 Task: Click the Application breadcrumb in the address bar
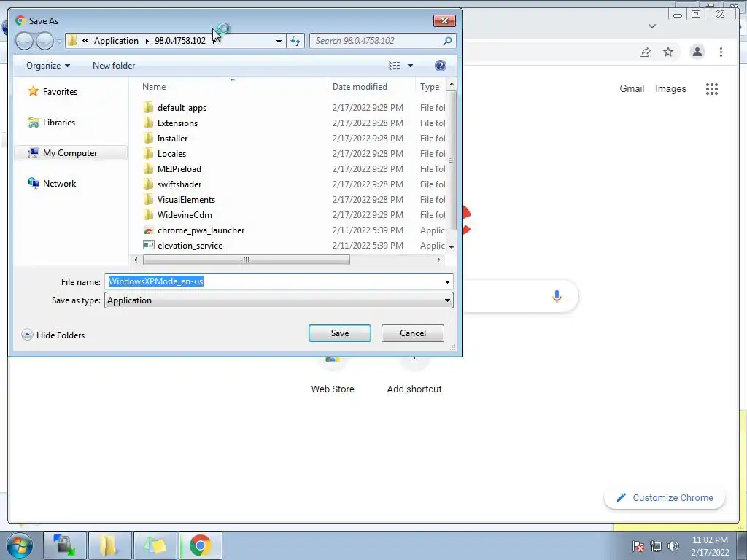coord(116,41)
